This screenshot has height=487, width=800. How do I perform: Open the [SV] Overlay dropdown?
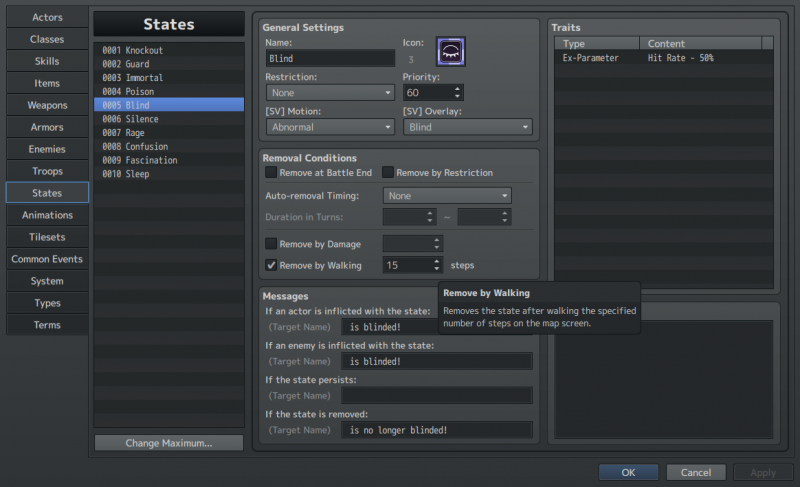tap(467, 127)
